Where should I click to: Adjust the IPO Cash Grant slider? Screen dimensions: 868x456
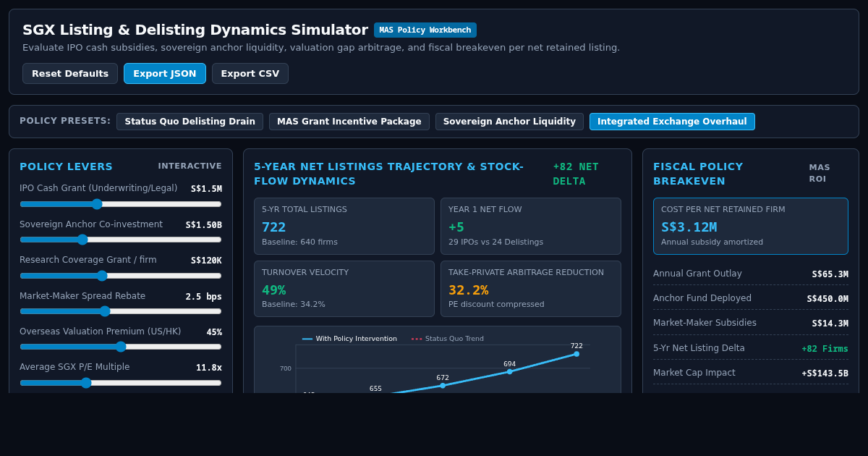pyautogui.click(x=121, y=204)
